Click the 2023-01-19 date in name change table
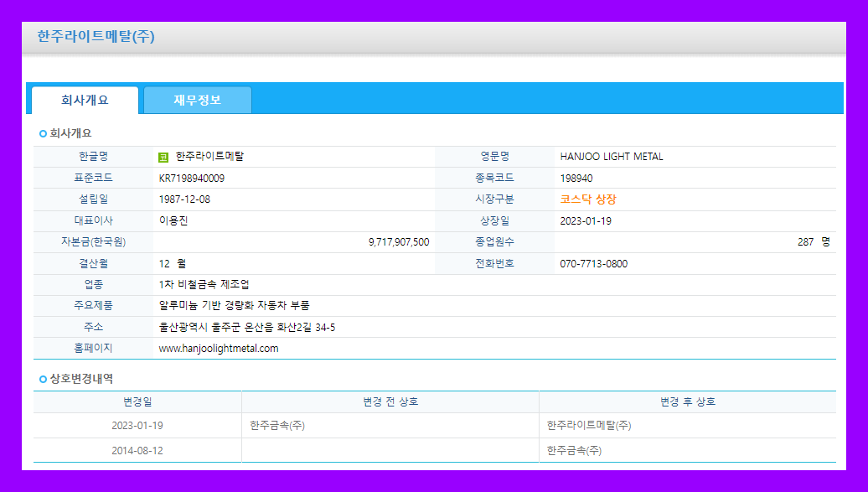 point(137,426)
